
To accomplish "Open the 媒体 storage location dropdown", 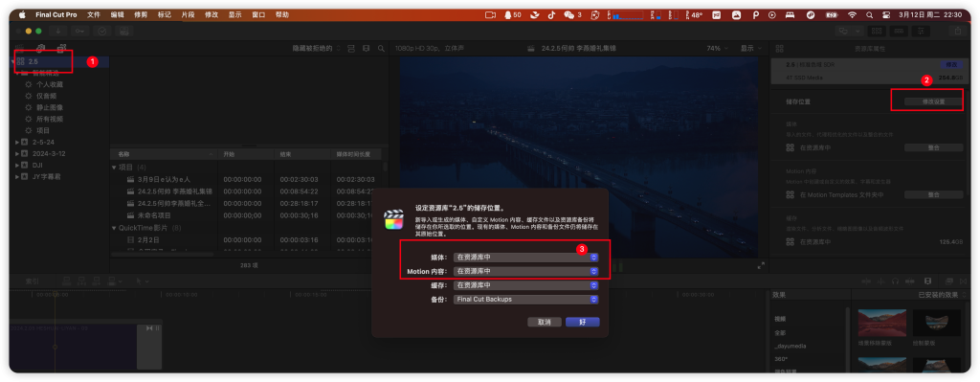I will [x=526, y=257].
